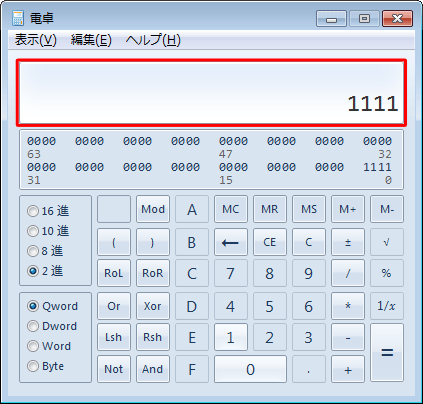
Task: Clear memory with the MC button
Action: [231, 209]
